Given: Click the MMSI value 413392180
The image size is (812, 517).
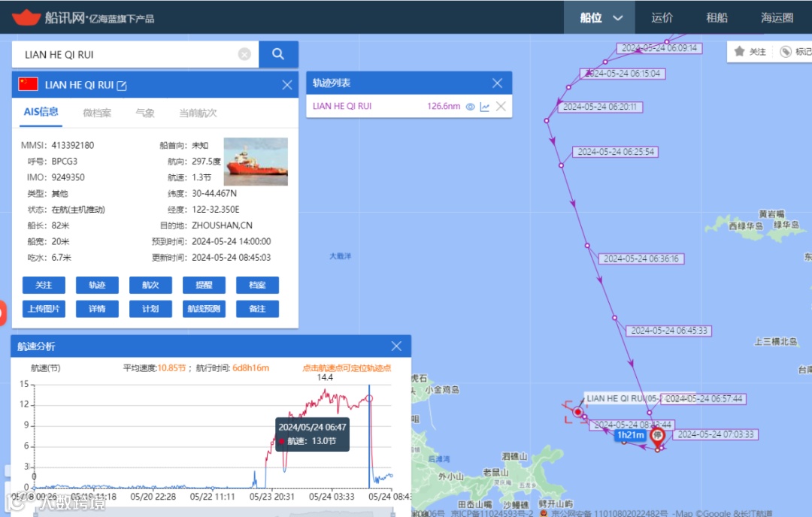Looking at the screenshot, I should (73, 146).
